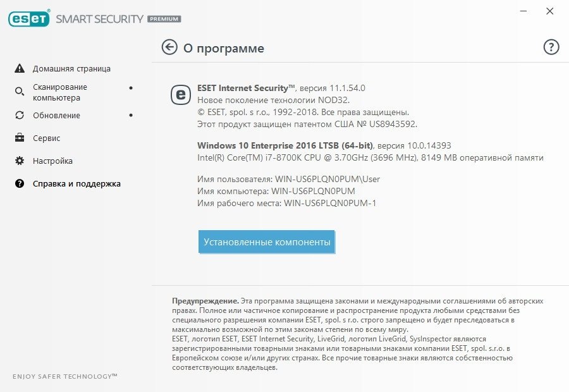Screen dimensions: 569x392
Task: Go back using the arrow icon
Action: click(169, 47)
